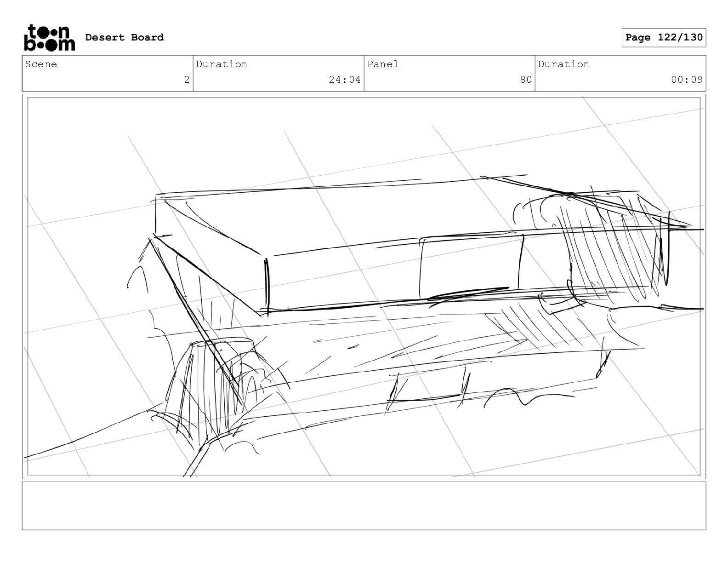Viewport: 728px width, 563px height.
Task: Click the 'Panel' header label
Action: click(383, 64)
